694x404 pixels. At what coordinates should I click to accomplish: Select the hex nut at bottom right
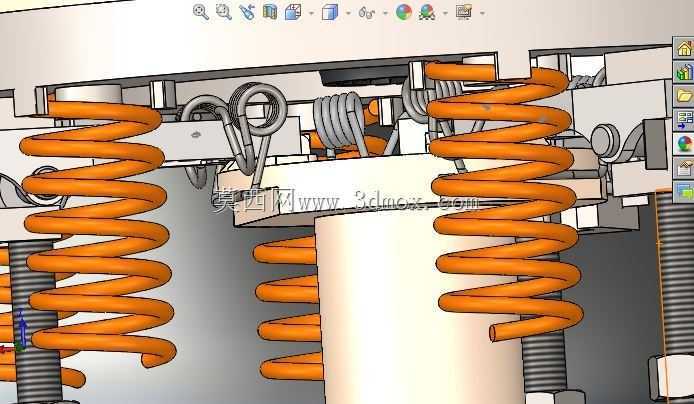coord(671,377)
